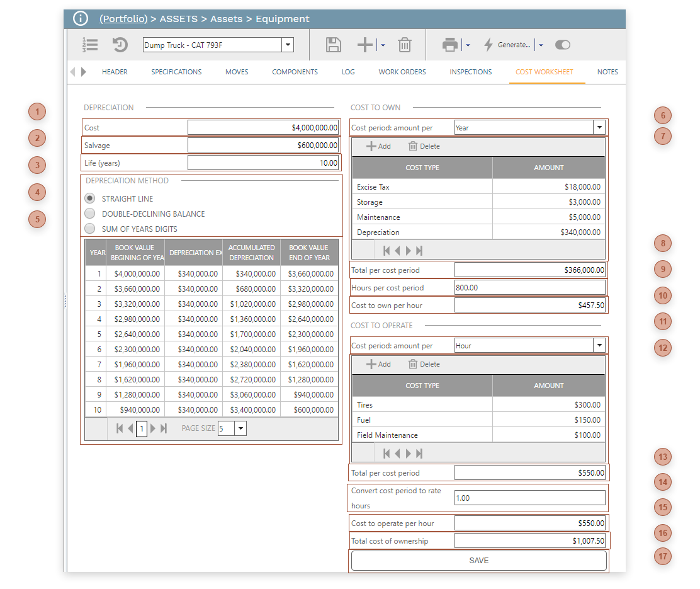The image size is (700, 589).
Task: Open the WORK ORDERS tab
Action: coord(402,72)
